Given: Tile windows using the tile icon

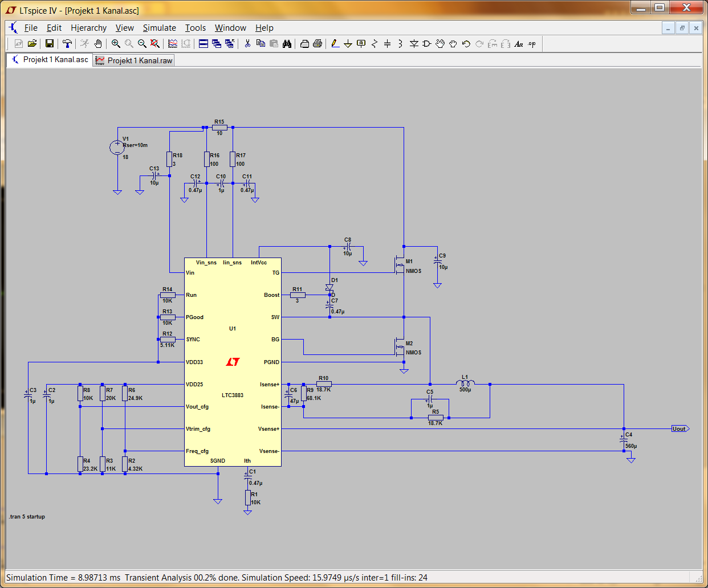Looking at the screenshot, I should (204, 44).
